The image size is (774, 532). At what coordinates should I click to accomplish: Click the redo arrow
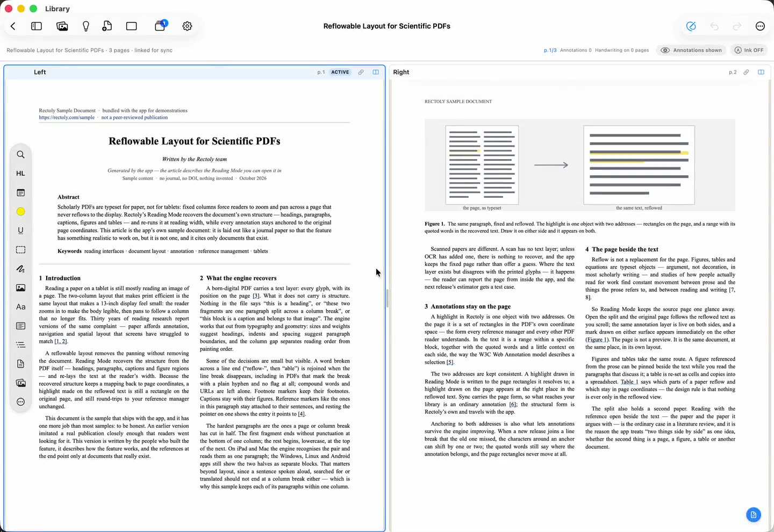pyautogui.click(x=737, y=26)
